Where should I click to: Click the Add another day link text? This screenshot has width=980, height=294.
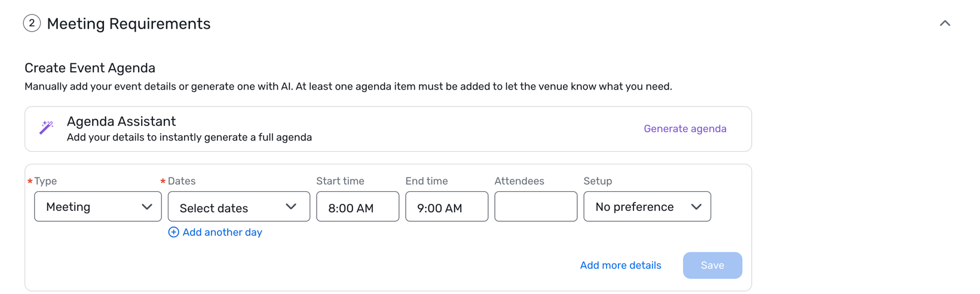point(222,232)
